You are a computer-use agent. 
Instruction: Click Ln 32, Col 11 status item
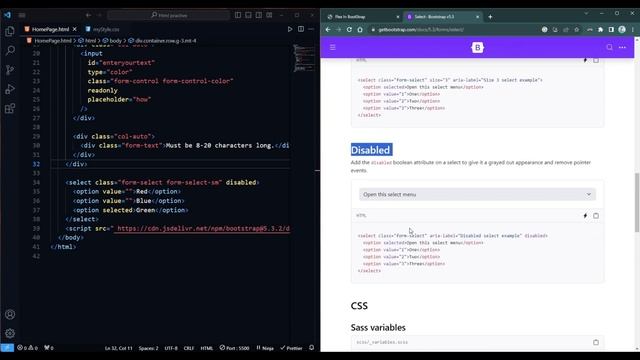(119, 348)
